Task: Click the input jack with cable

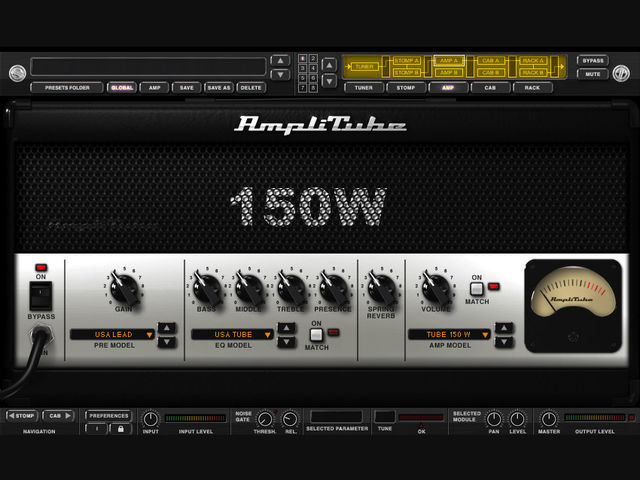Action: tap(41, 336)
